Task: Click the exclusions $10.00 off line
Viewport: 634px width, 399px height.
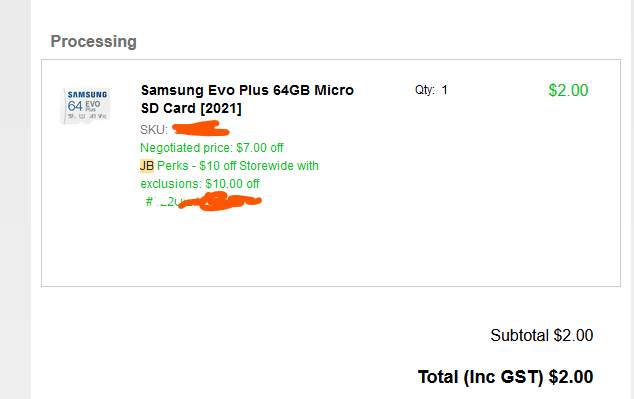Action: click(200, 184)
